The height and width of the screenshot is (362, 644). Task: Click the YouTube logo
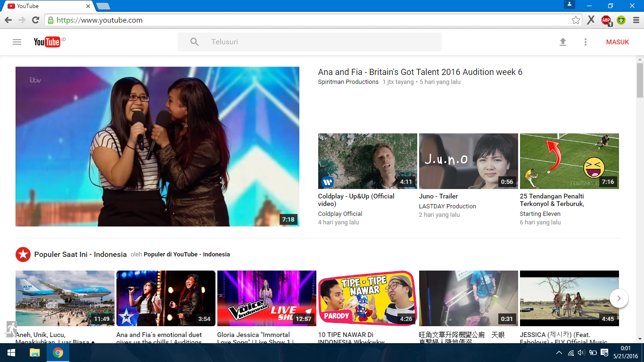(x=47, y=41)
